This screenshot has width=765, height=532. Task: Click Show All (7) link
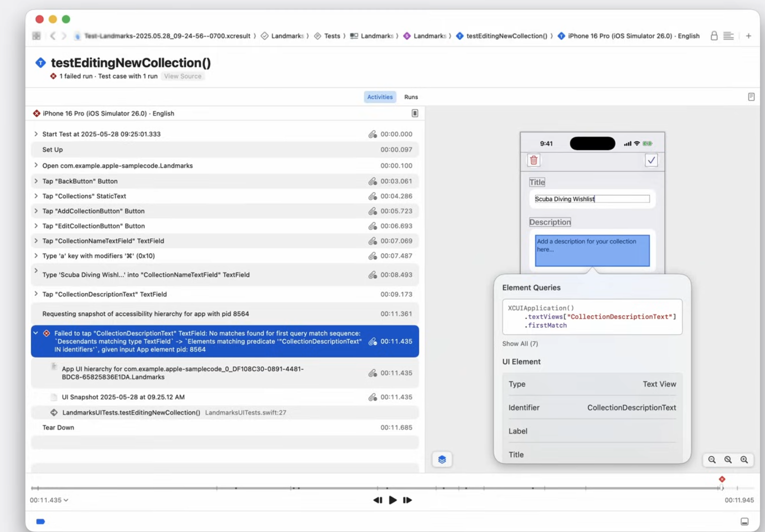[520, 344]
